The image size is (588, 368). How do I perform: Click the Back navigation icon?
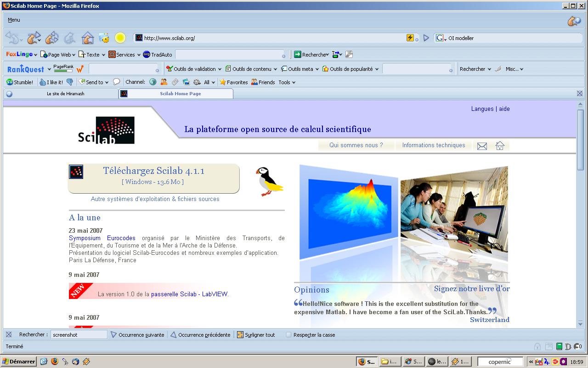point(12,38)
